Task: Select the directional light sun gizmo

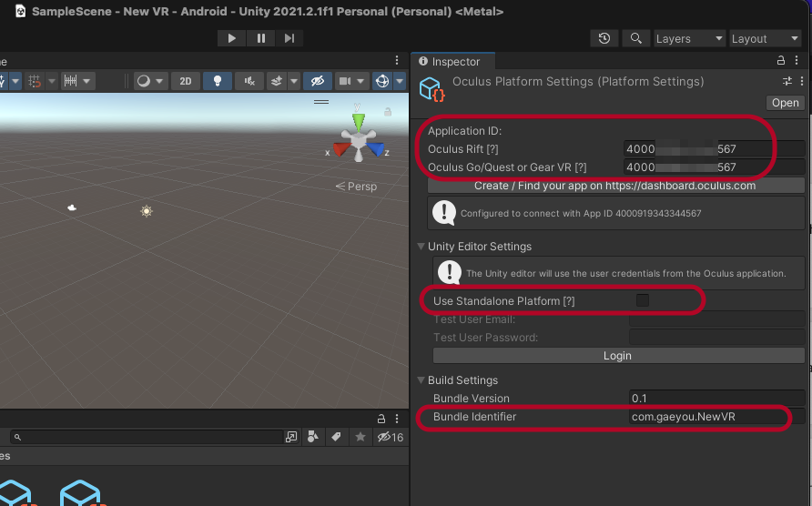Action: point(147,211)
